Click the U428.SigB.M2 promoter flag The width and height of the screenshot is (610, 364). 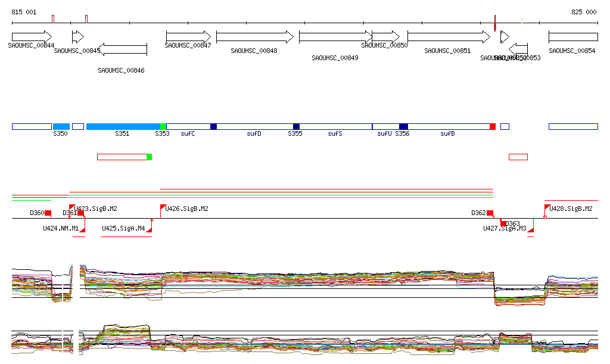547,208
